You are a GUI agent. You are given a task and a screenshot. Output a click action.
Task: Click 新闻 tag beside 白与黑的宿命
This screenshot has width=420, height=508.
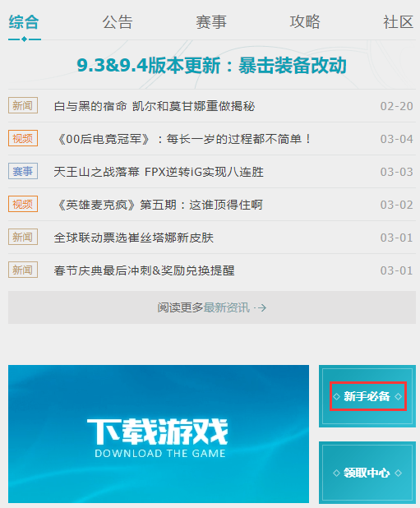tap(23, 105)
